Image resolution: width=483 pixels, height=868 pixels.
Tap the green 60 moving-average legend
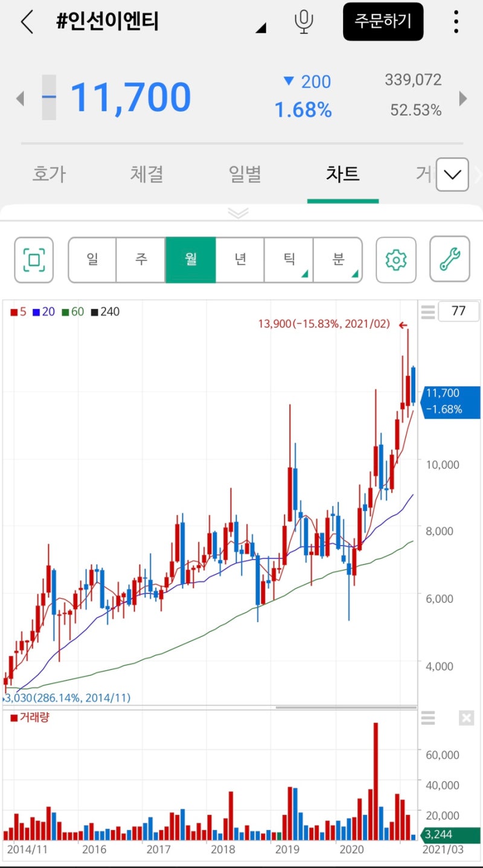click(x=72, y=312)
